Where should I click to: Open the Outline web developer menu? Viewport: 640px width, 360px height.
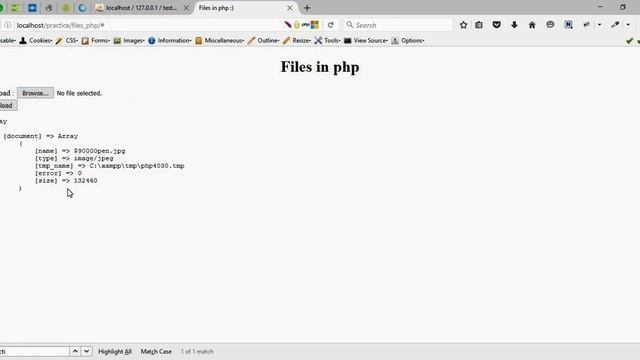point(263,40)
